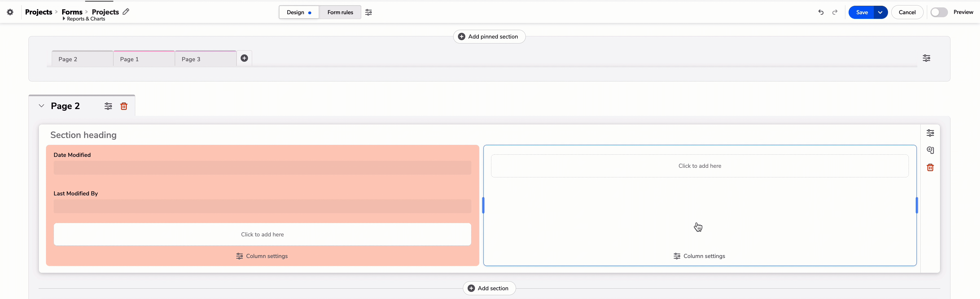Click the Last Modified By label
The image size is (980, 299).
(x=76, y=194)
